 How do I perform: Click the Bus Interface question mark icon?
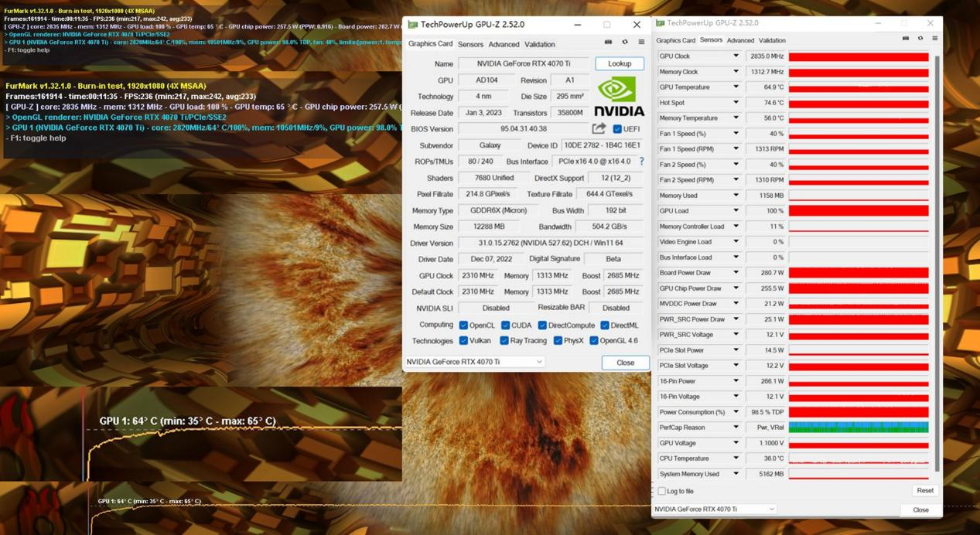coord(641,162)
